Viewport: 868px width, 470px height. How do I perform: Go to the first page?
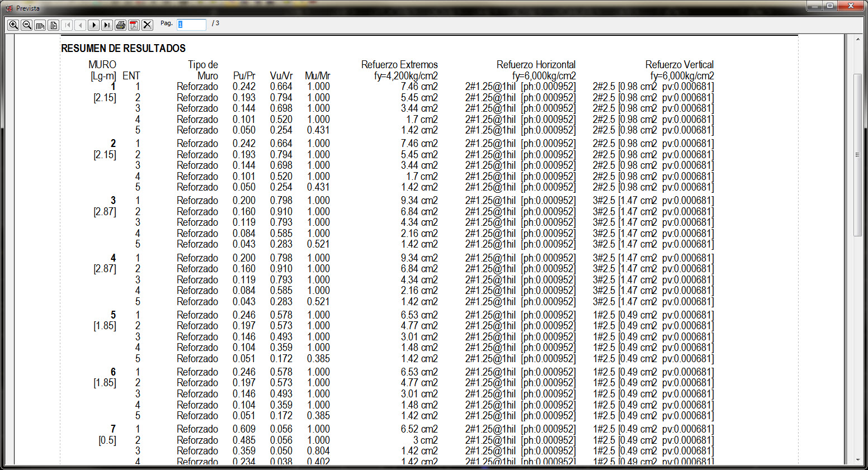pos(67,25)
